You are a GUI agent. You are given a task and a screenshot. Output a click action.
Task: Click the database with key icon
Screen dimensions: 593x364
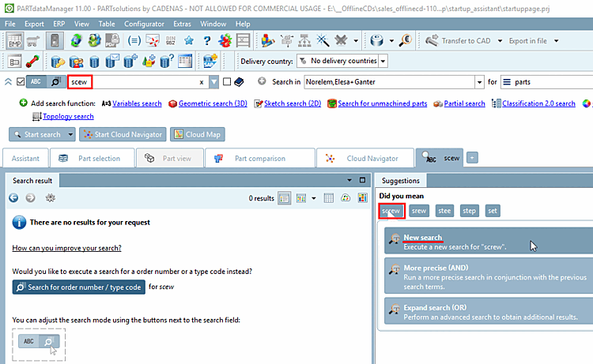click(58, 61)
